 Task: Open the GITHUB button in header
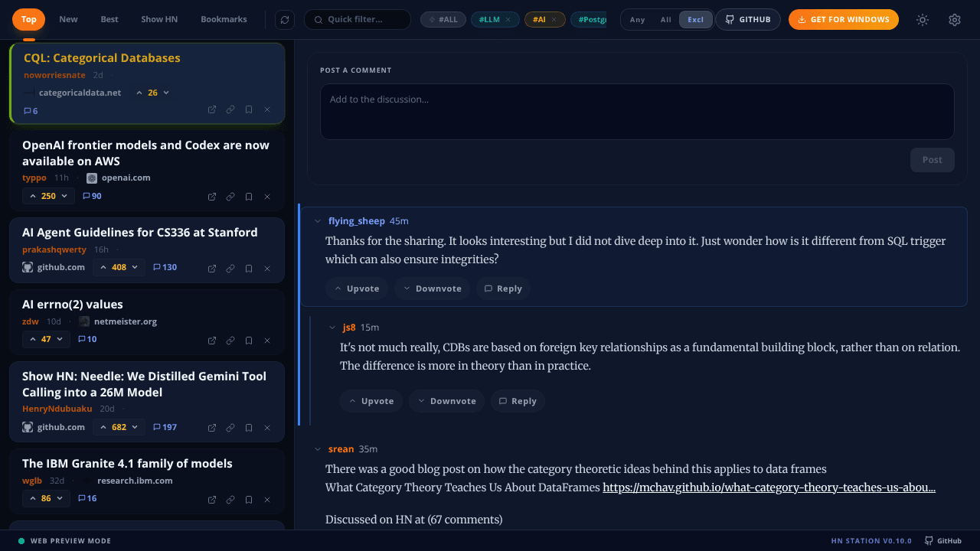[748, 20]
